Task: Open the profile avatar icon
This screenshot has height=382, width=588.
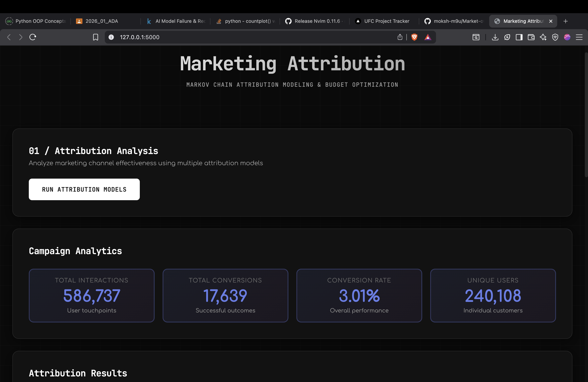Action: click(567, 37)
